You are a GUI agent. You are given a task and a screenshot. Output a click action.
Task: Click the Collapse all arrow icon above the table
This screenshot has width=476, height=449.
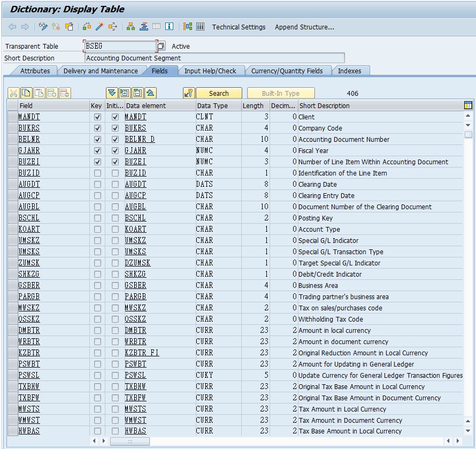(151, 93)
